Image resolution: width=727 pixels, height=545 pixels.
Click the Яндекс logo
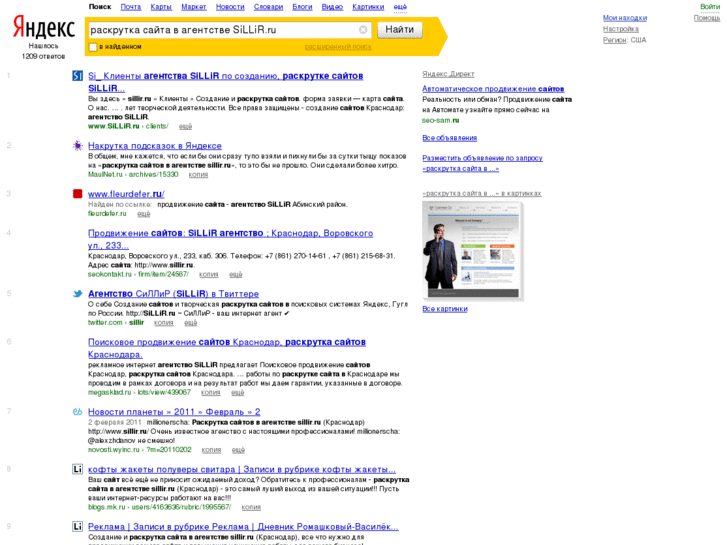click(x=44, y=27)
